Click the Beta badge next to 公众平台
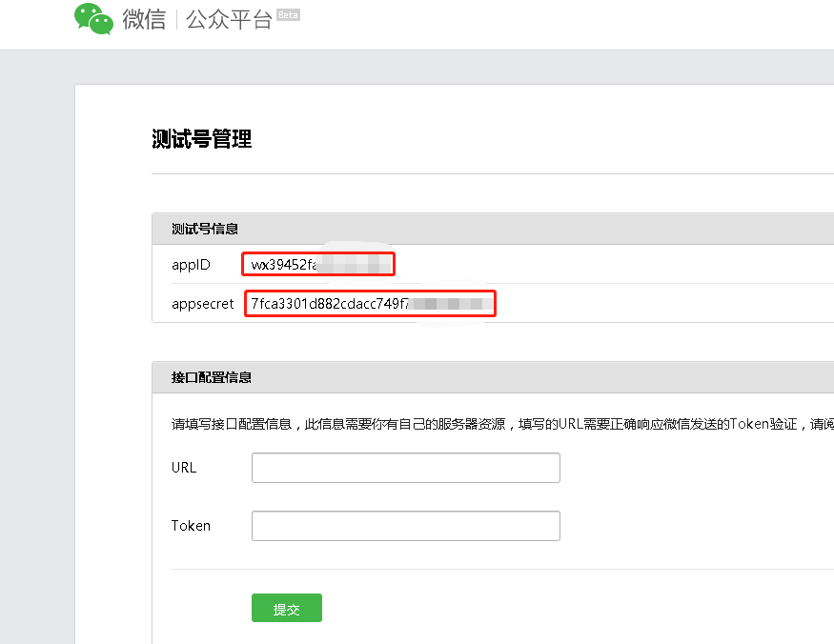 (x=288, y=13)
